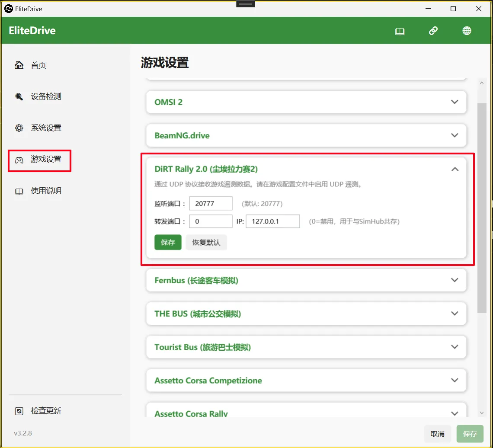This screenshot has width=493, height=448.
Task: Click bottom-right 保存 save button
Action: coord(470,434)
